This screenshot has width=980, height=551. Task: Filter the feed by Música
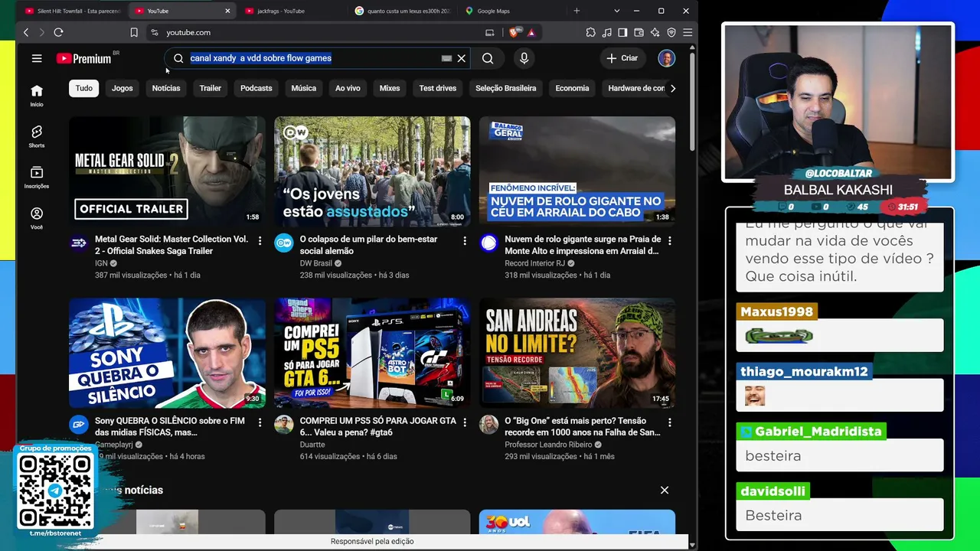(x=304, y=88)
